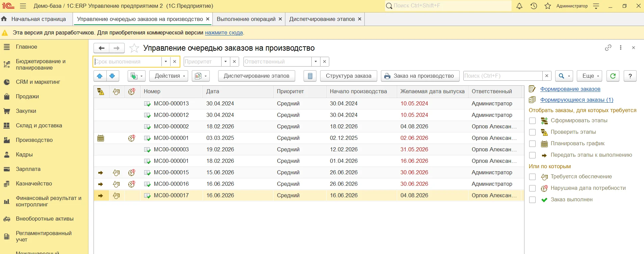644x254 pixels.
Task: Open favorites star in title bar
Action: click(x=548, y=6)
